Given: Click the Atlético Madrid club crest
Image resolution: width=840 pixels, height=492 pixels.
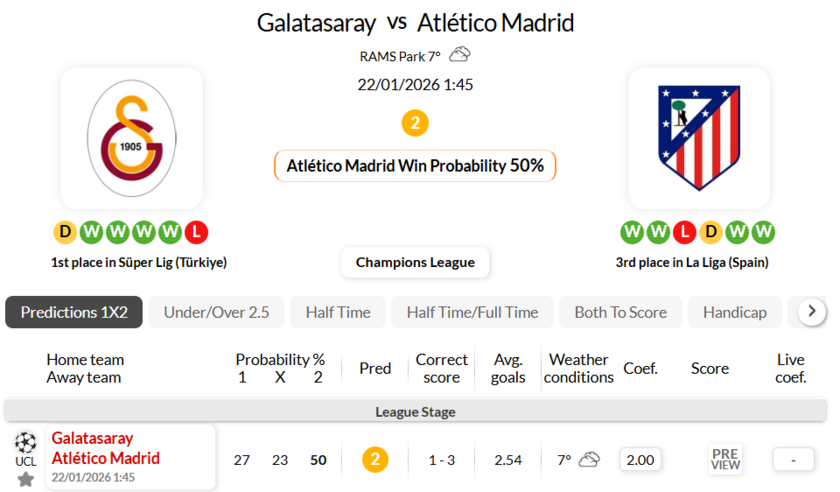Looking at the screenshot, I should tap(699, 138).
